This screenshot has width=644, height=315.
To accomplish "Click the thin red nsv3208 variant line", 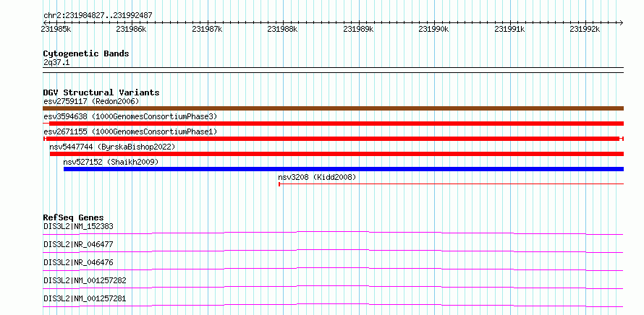I will tap(452, 184).
